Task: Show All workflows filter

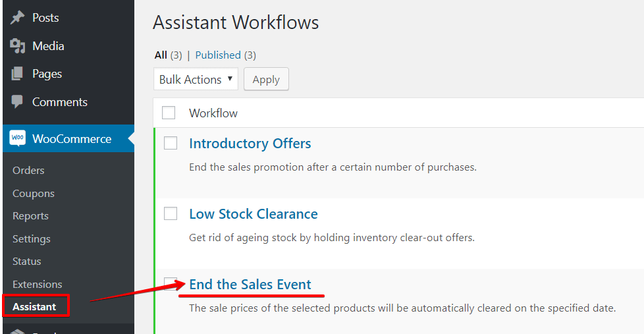Action: click(161, 55)
